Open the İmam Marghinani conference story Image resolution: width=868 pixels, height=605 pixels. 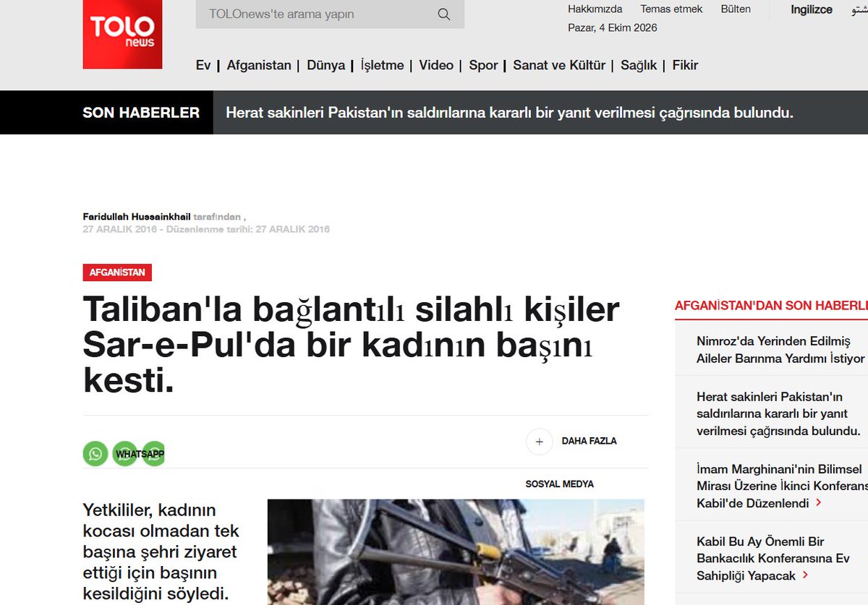click(782, 486)
